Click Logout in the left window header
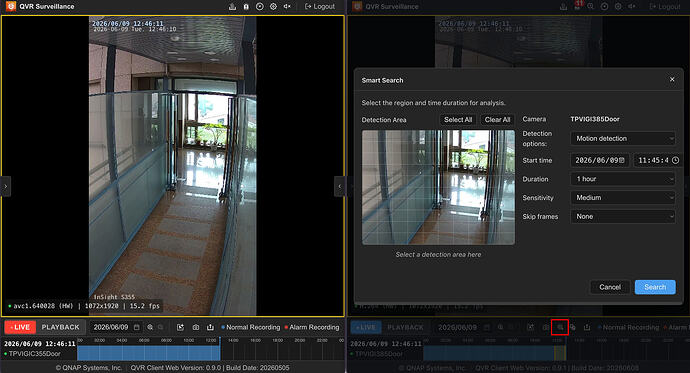Image resolution: width=690 pixels, height=373 pixels. point(320,7)
